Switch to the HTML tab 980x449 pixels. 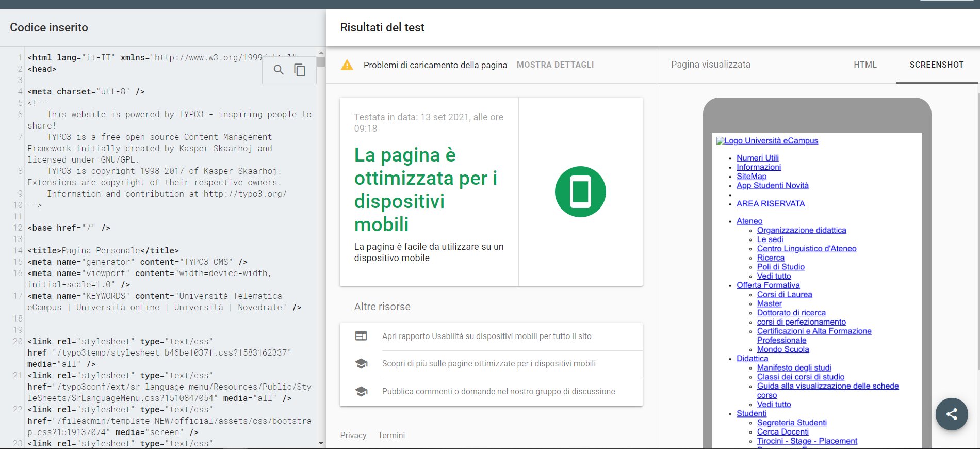tap(865, 65)
